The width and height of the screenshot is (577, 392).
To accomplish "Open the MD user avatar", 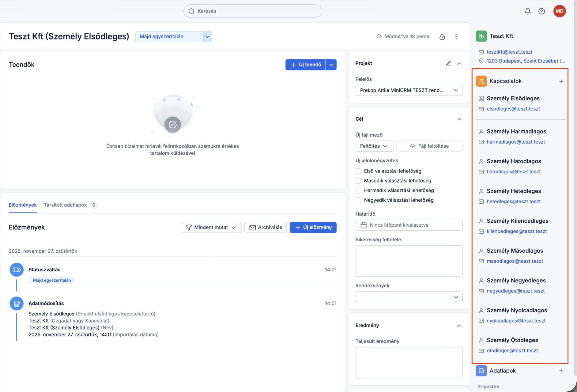I will pos(559,11).
